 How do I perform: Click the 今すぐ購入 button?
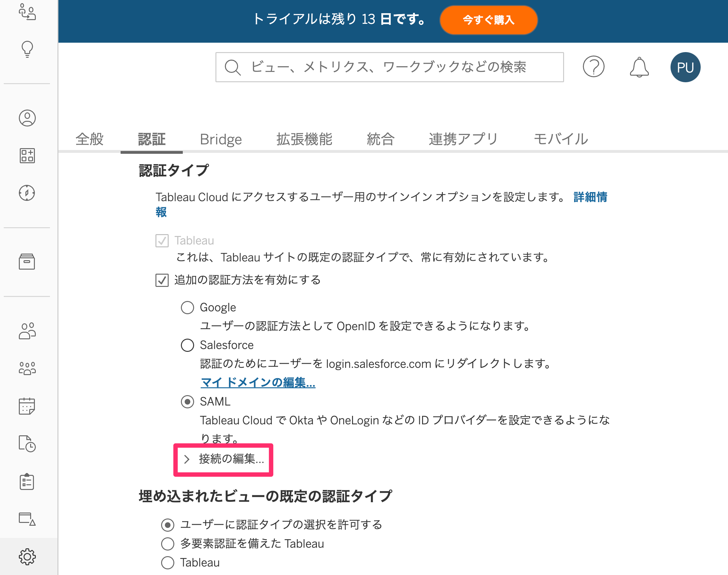point(488,20)
